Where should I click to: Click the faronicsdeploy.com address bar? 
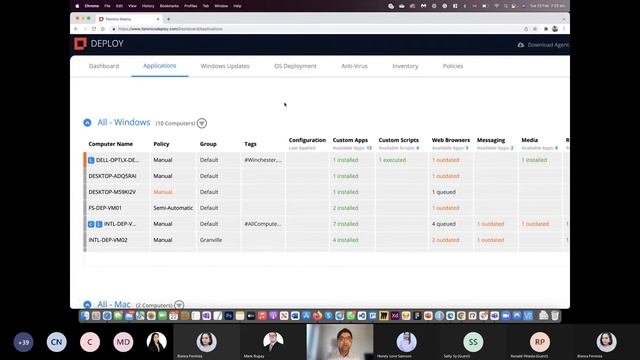314,29
